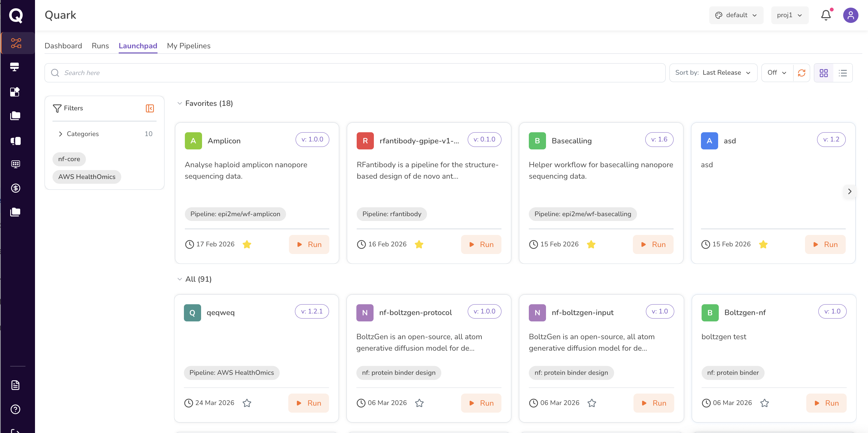The height and width of the screenshot is (433, 868).
Task: Click Pipeline: rfantibody tag
Action: click(x=392, y=214)
